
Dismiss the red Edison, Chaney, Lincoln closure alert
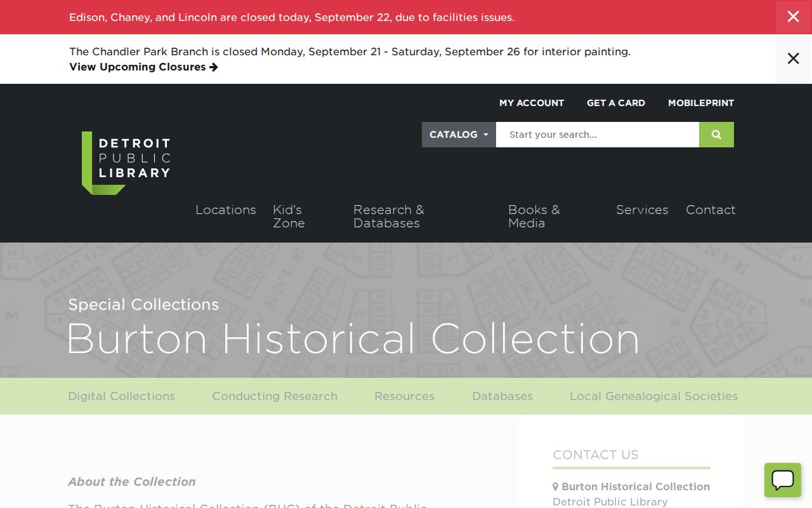(794, 17)
